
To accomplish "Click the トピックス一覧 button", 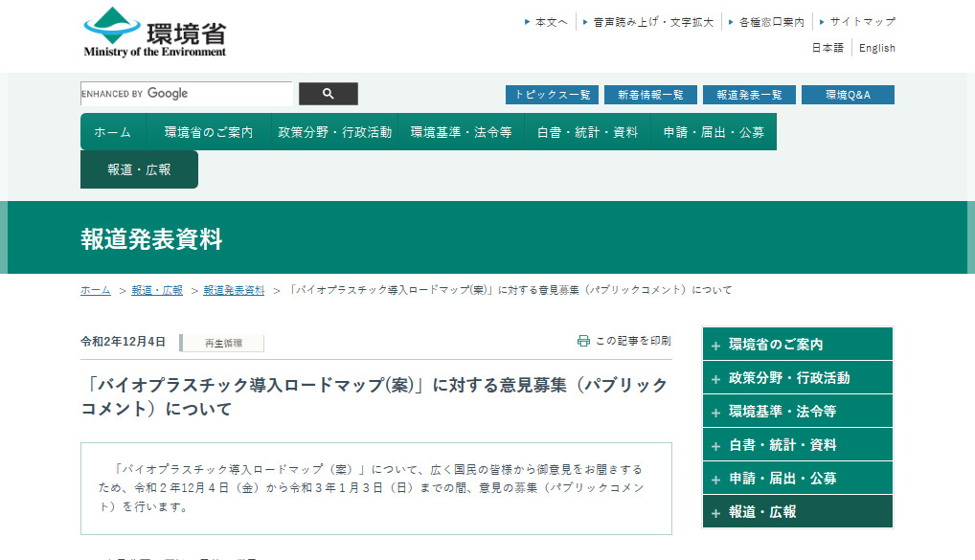I will pyautogui.click(x=552, y=95).
